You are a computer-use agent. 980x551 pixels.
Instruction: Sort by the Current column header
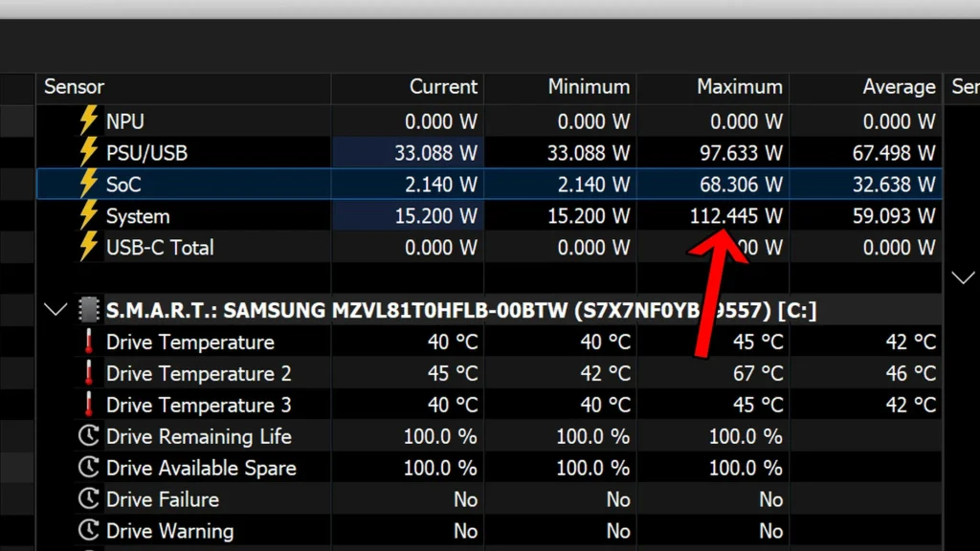408,87
